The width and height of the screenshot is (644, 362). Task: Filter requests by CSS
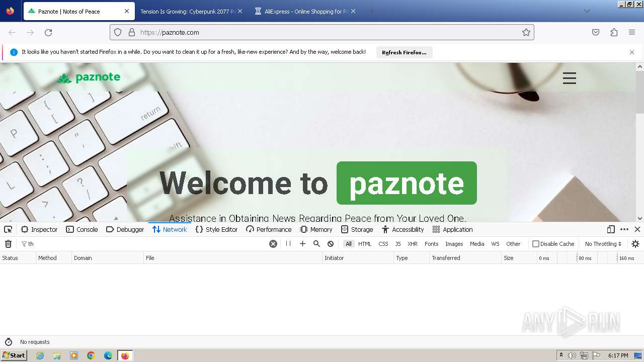click(383, 244)
